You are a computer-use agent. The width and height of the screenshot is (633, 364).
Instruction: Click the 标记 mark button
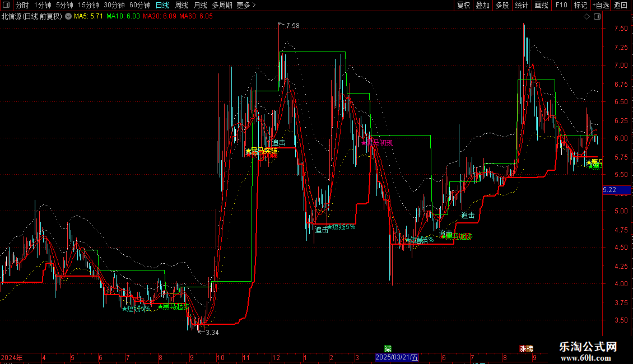click(x=580, y=5)
